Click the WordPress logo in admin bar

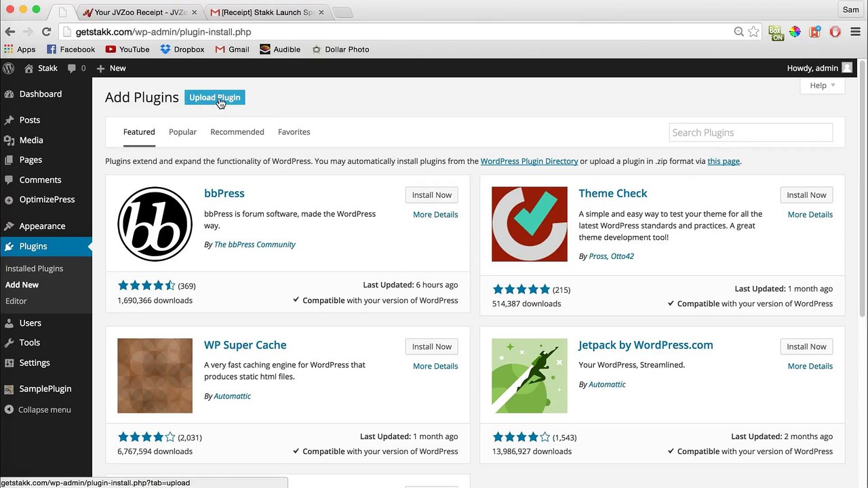(x=9, y=68)
